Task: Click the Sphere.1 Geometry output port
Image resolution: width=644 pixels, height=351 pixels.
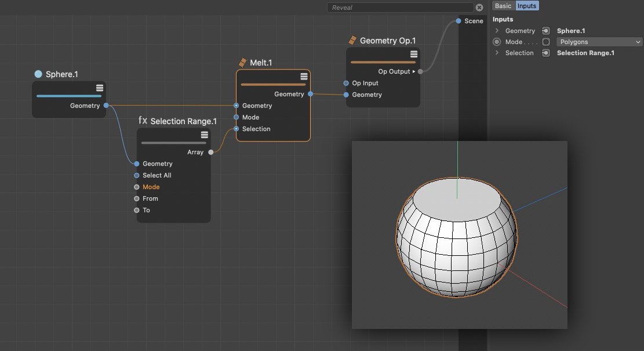Action: [107, 106]
